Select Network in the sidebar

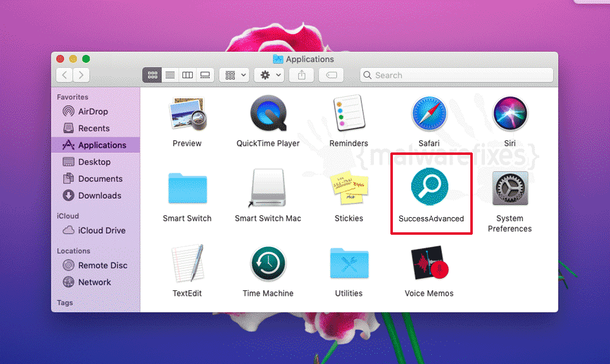[x=96, y=282]
